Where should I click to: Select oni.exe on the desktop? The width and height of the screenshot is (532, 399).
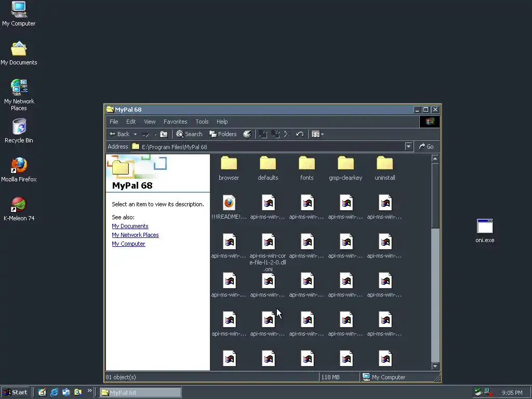(x=485, y=231)
